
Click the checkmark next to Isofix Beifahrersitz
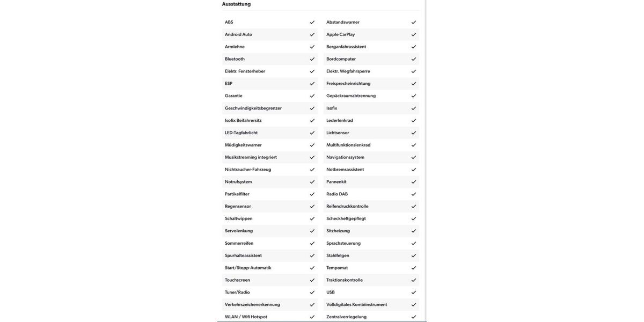[312, 120]
